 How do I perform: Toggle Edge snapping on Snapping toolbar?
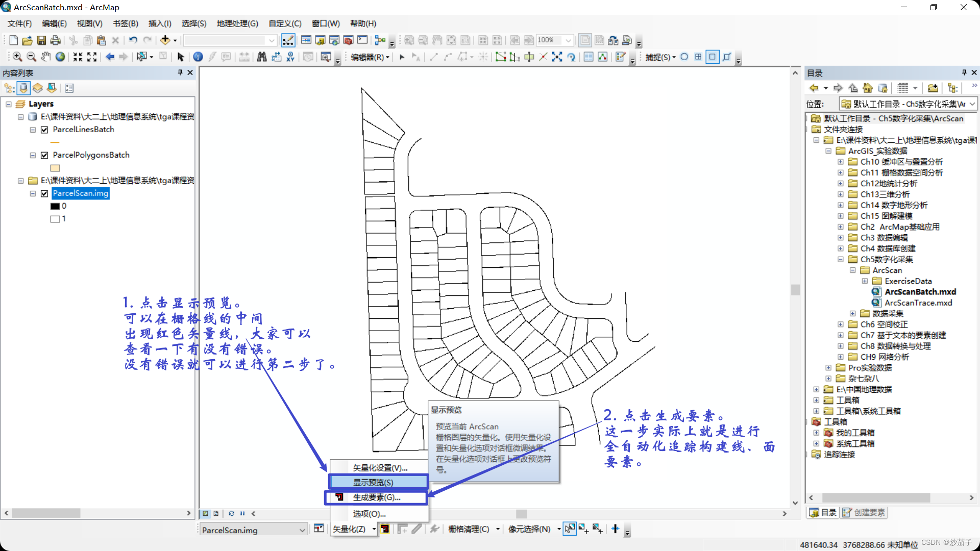click(x=727, y=57)
